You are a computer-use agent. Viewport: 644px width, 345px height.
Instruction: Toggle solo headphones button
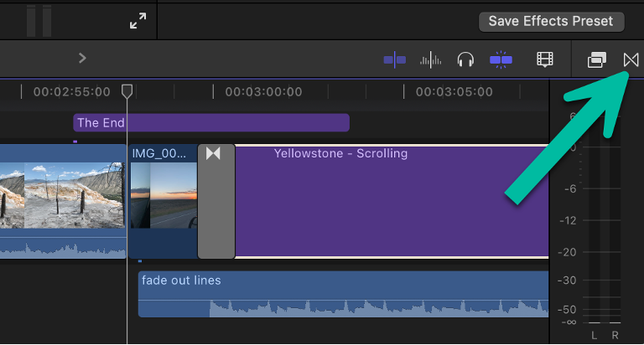[465, 60]
